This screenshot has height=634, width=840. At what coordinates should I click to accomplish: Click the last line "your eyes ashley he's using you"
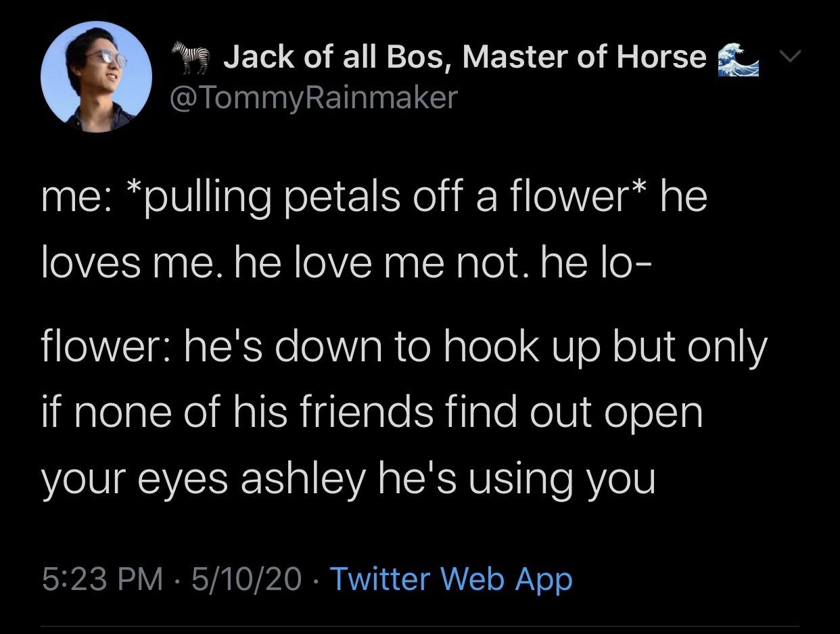tap(348, 478)
